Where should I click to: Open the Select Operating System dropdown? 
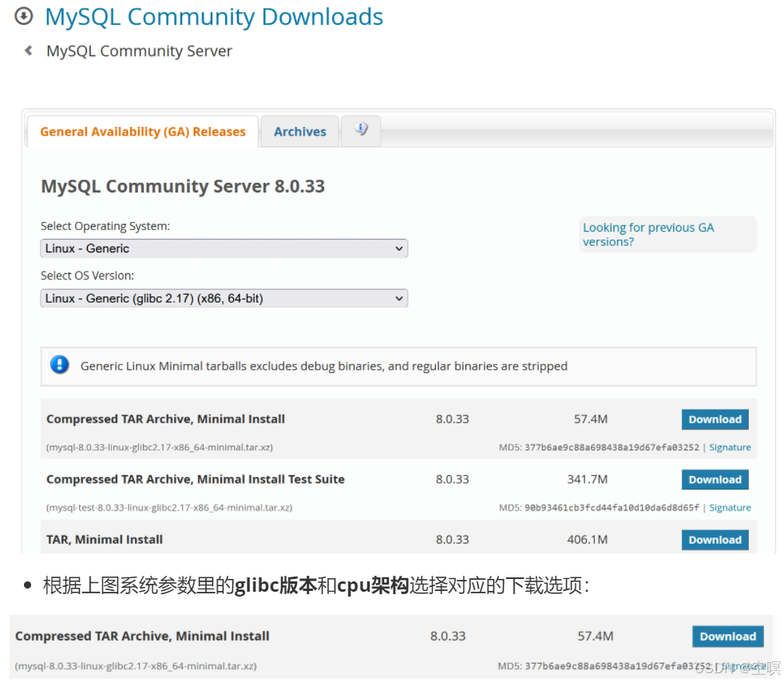click(x=224, y=248)
